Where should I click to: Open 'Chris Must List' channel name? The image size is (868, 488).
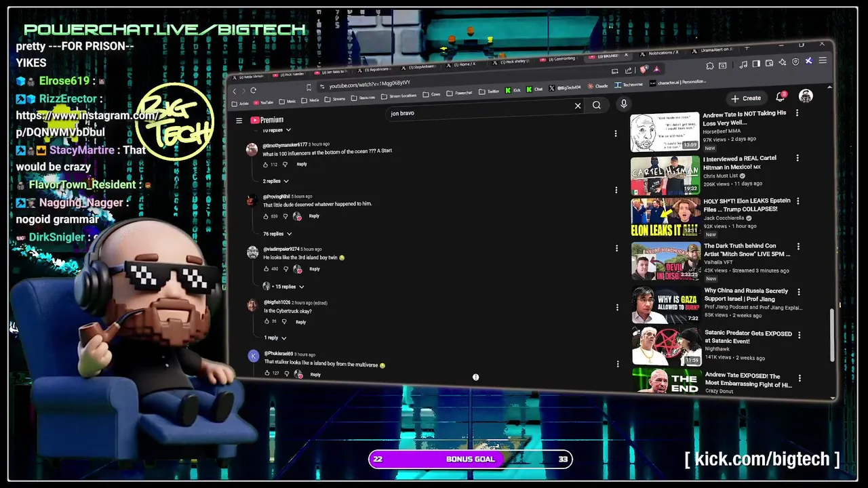coord(719,176)
